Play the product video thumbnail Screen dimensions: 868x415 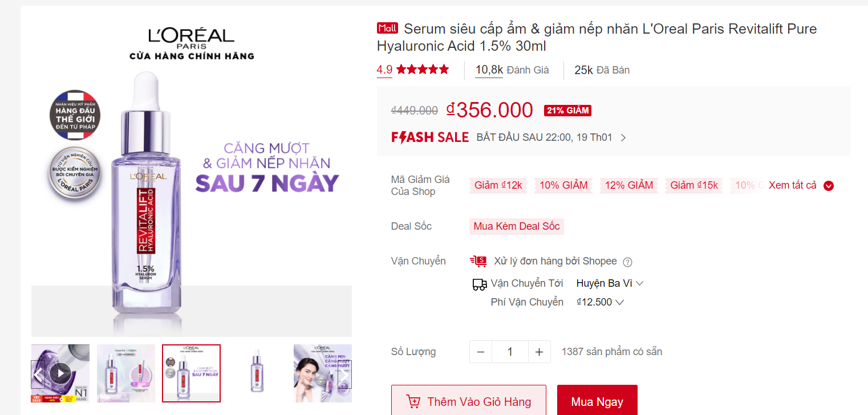tap(59, 373)
